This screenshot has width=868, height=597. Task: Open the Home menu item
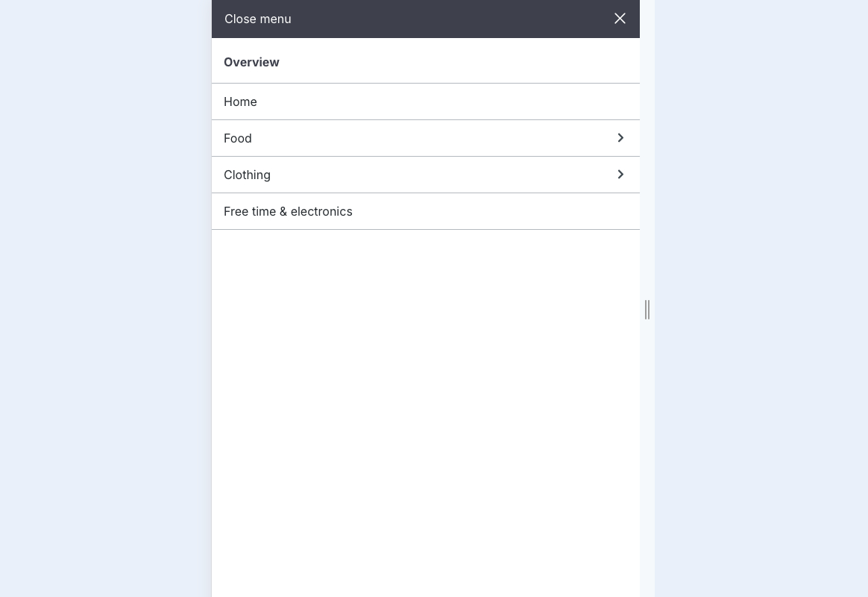(x=240, y=101)
